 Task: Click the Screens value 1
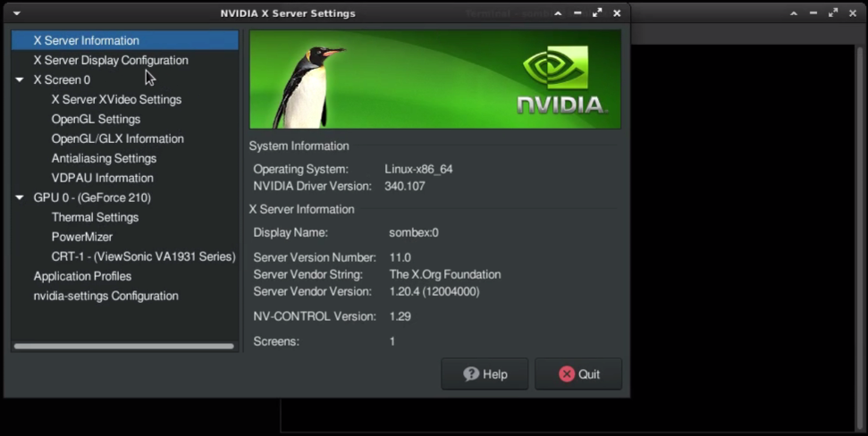[x=392, y=341]
